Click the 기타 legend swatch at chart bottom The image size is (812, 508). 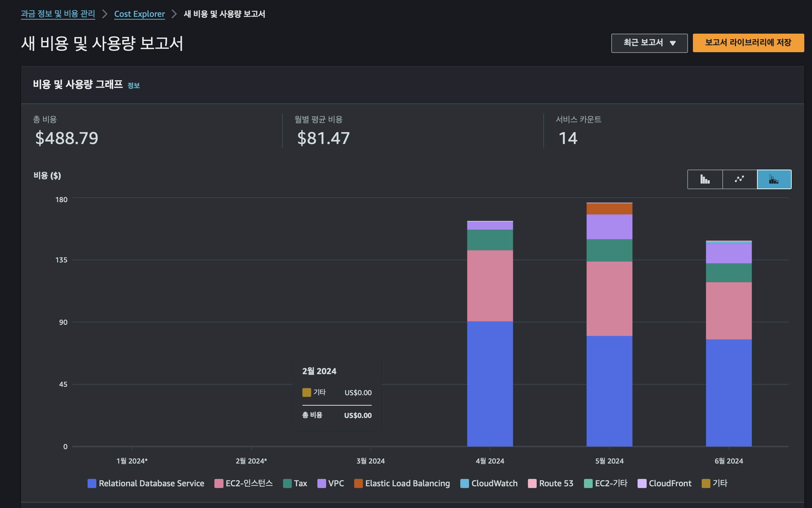[706, 483]
